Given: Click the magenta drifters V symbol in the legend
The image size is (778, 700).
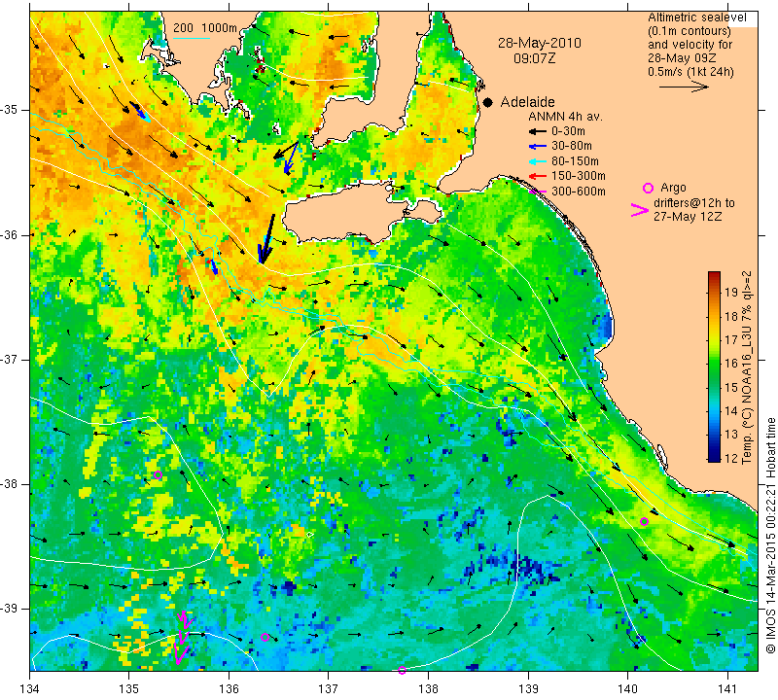Looking at the screenshot, I should click(x=640, y=210).
